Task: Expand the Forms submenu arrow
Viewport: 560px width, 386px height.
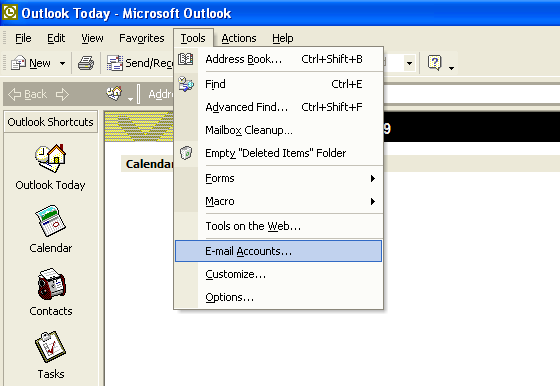Action: point(373,178)
